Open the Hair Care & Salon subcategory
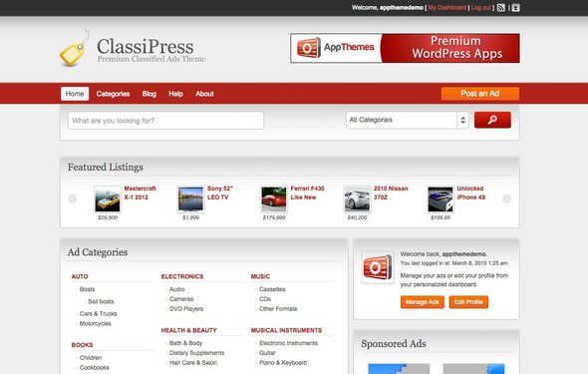The height and width of the screenshot is (374, 588). pos(193,362)
